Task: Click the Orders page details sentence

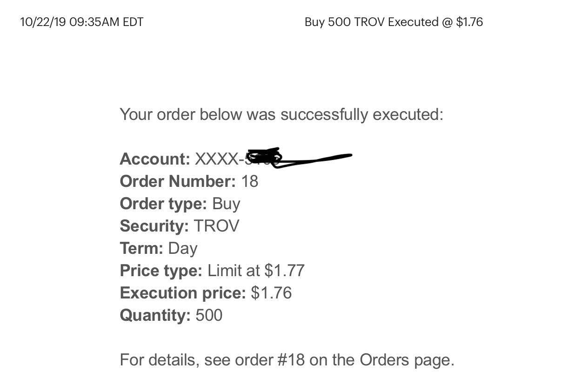Action: tap(287, 360)
